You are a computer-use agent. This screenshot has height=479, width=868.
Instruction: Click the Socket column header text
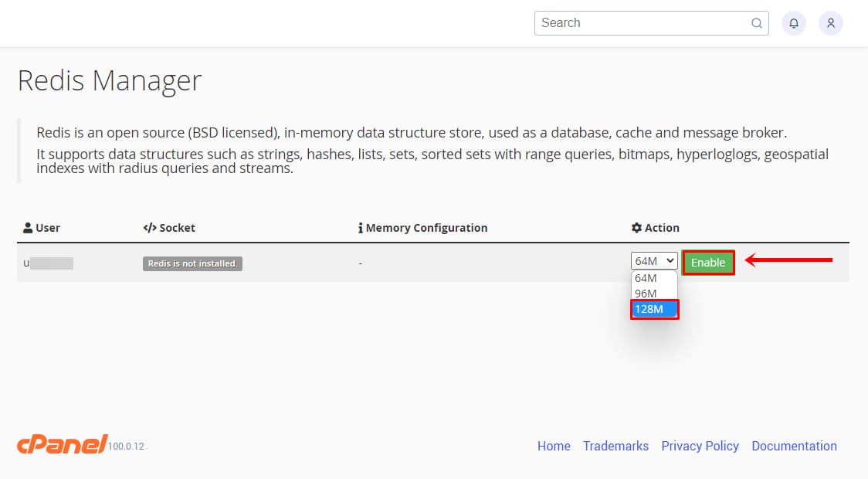(x=177, y=228)
